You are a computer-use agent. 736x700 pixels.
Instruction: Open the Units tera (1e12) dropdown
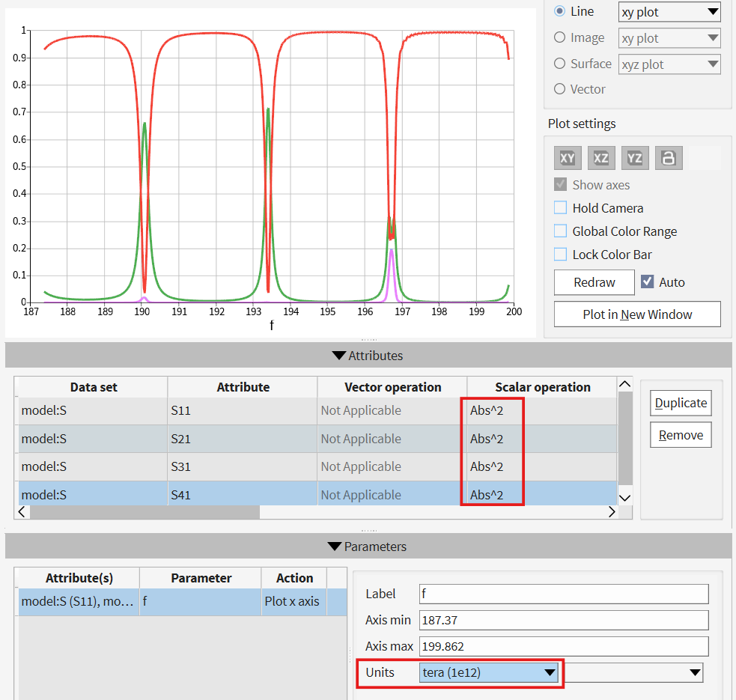click(x=489, y=672)
